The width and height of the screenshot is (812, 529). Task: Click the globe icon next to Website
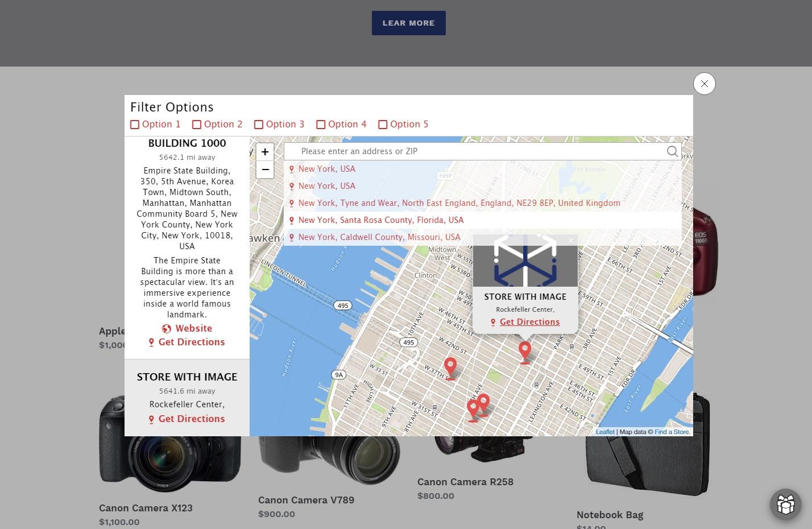click(167, 329)
